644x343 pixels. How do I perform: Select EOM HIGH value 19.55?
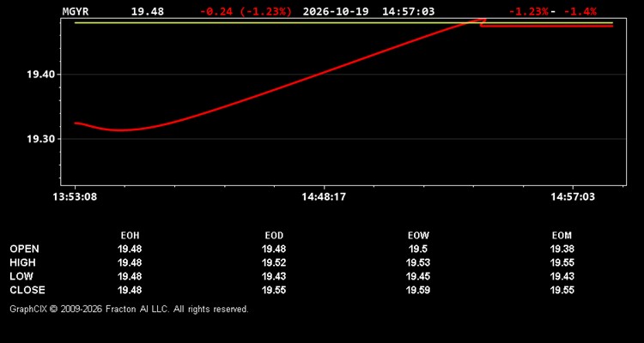pyautogui.click(x=562, y=262)
